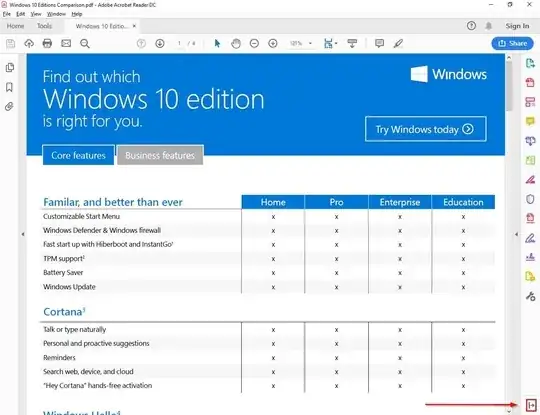The height and width of the screenshot is (415, 540).
Task: Click the fit page view icon
Action: click(x=328, y=43)
